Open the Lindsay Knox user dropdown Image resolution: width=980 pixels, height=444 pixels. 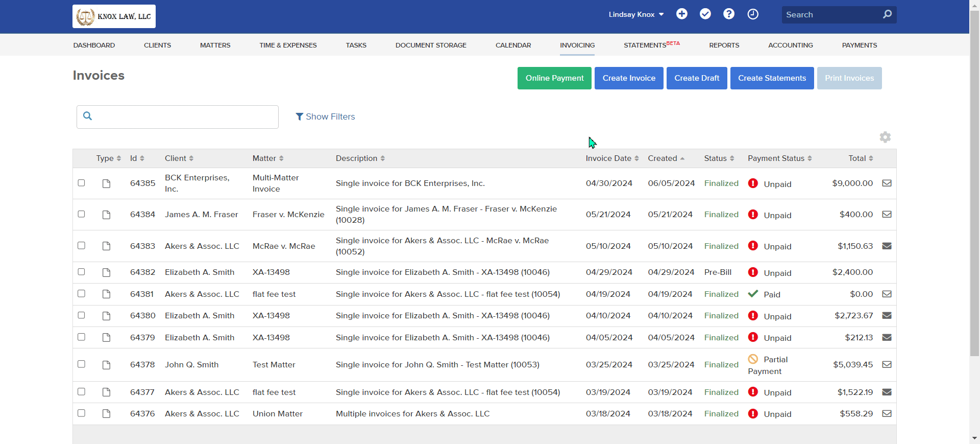pyautogui.click(x=636, y=14)
